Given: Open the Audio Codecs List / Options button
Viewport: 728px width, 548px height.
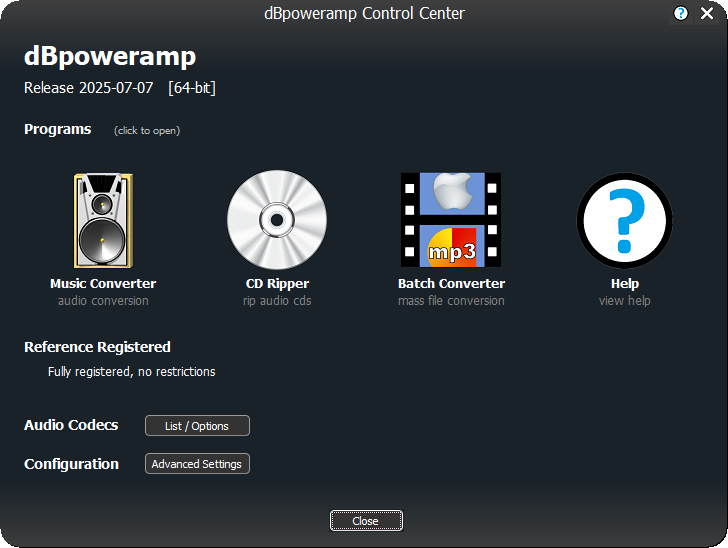Looking at the screenshot, I should (197, 425).
